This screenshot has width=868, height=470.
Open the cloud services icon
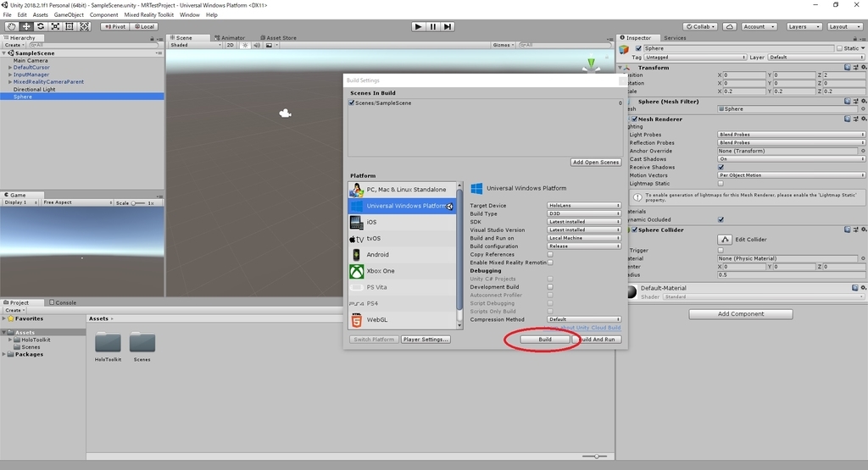[730, 26]
